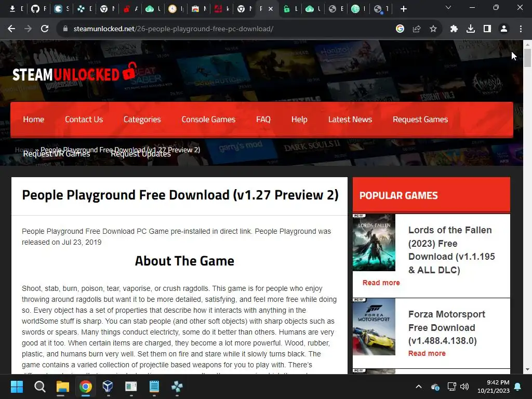This screenshot has height=399, width=532.
Task: Toggle Chrome side panel
Action: click(487, 29)
